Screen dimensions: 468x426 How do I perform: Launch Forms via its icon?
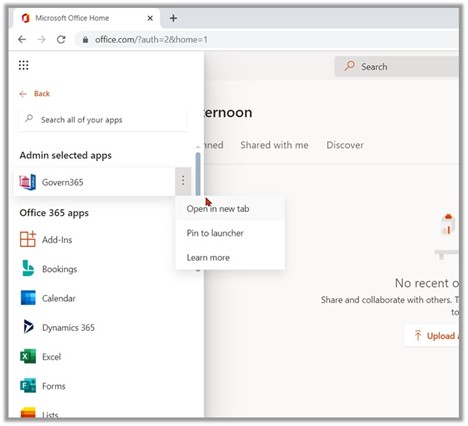point(28,386)
